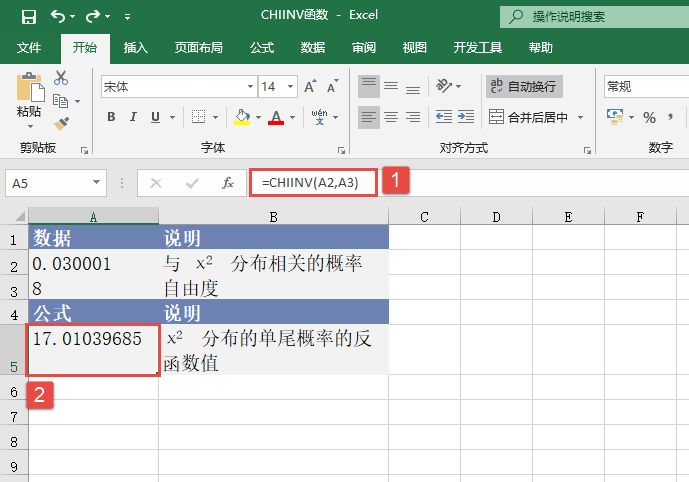The image size is (689, 482).
Task: Open the 开发工具 ribbon tab
Action: (478, 47)
